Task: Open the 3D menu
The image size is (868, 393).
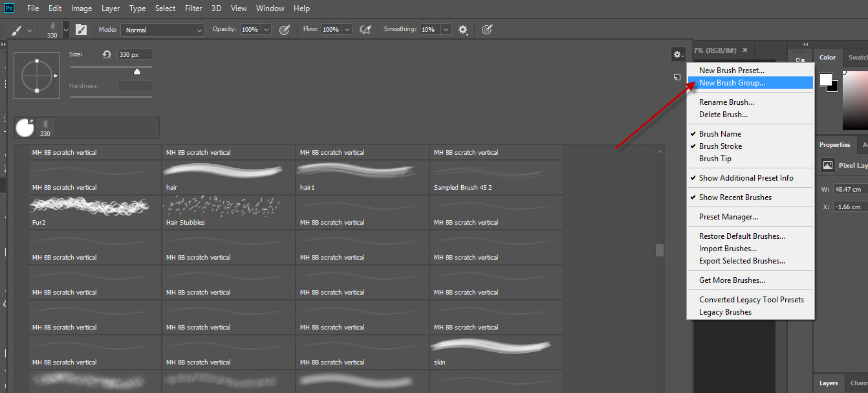Action: tap(216, 8)
